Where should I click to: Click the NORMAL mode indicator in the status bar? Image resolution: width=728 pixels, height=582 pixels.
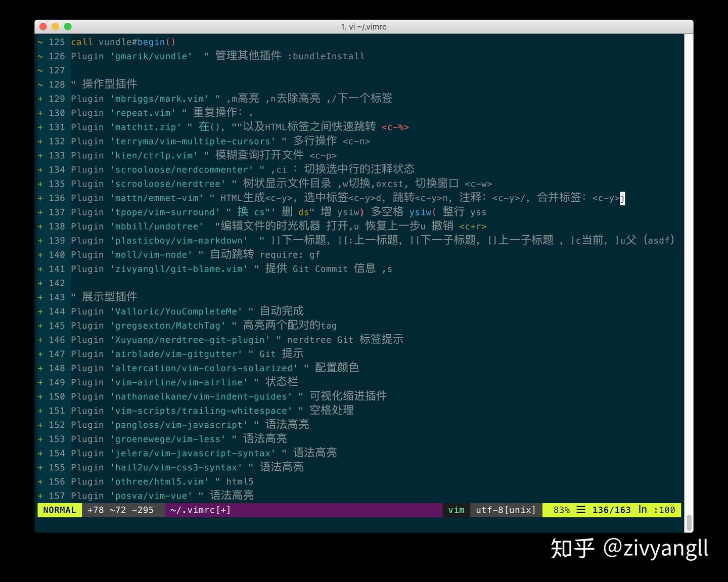point(59,510)
